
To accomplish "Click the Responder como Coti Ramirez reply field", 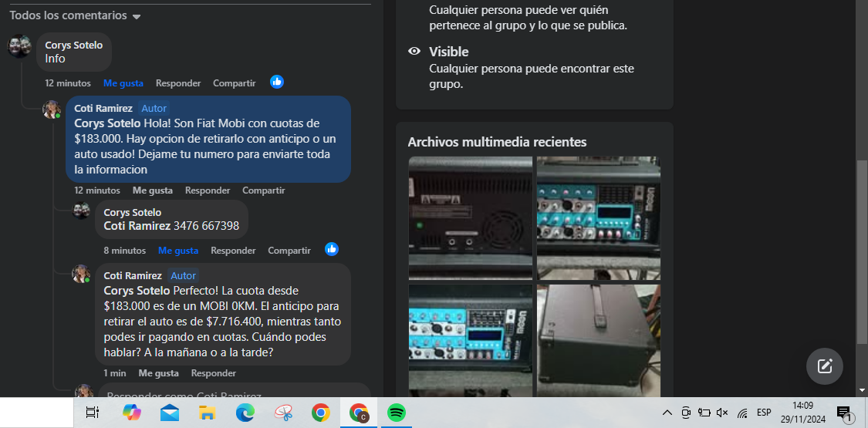I will tap(231, 393).
